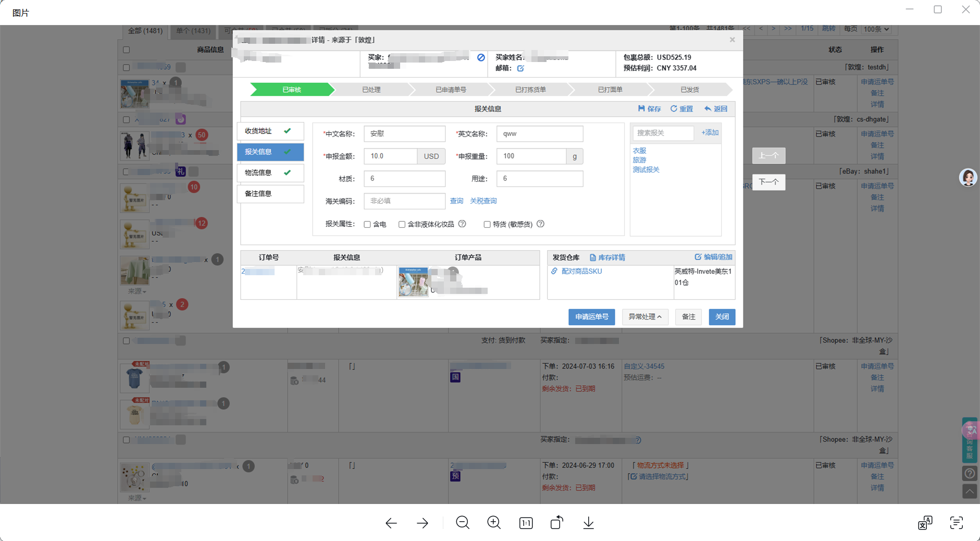Viewport: 980px width, 541px height.
Task: Click the 已申请单号 progress step
Action: pyautogui.click(x=451, y=90)
